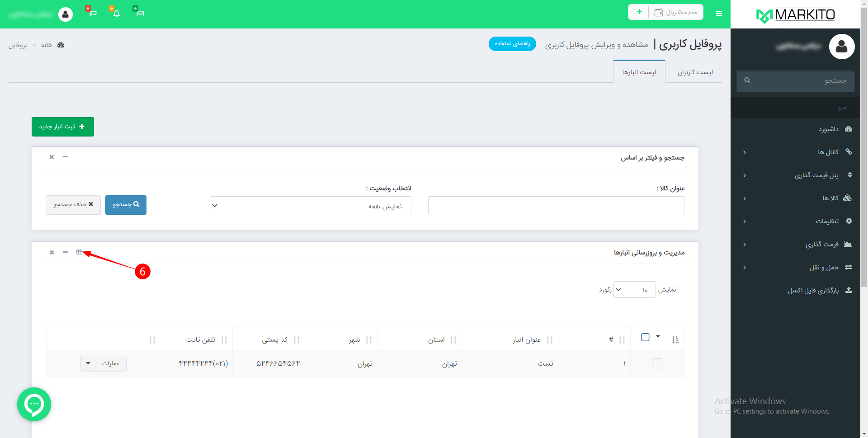Click the sidebar profile avatar
868x438 pixels.
point(841,46)
